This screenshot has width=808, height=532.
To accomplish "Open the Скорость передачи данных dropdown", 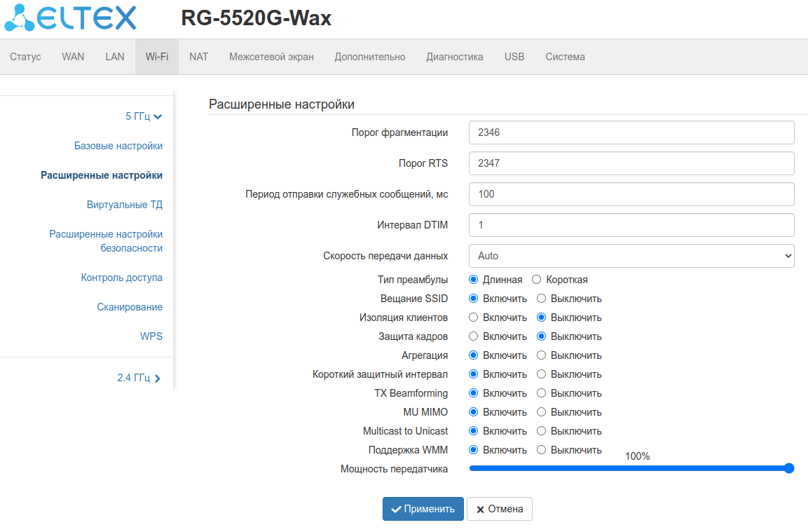I will click(631, 256).
